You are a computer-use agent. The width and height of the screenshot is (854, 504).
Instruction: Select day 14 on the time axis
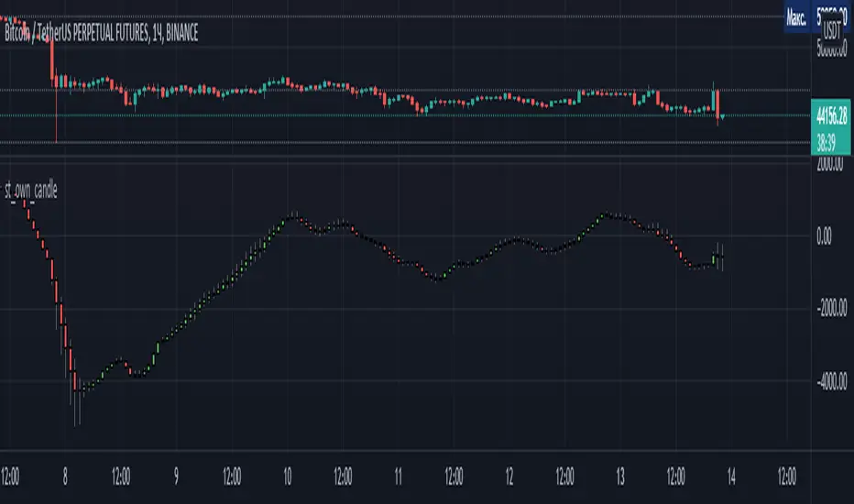731,477
